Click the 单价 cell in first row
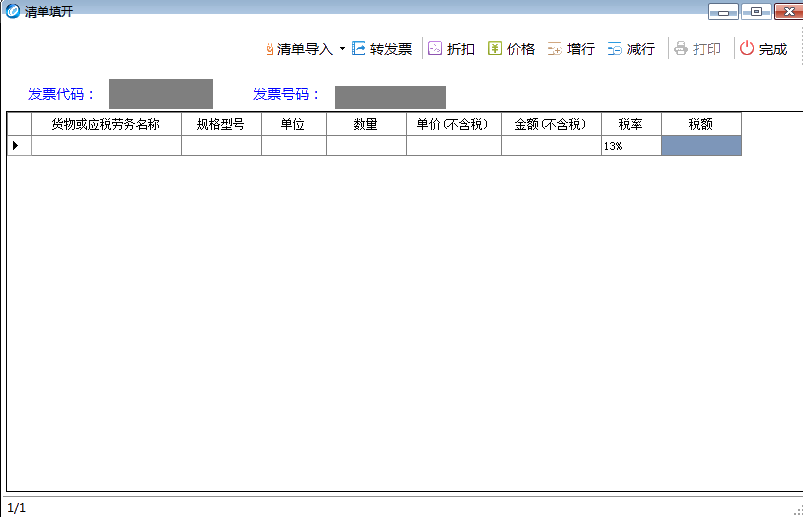Screen dimensions: 803x517 (x=454, y=146)
